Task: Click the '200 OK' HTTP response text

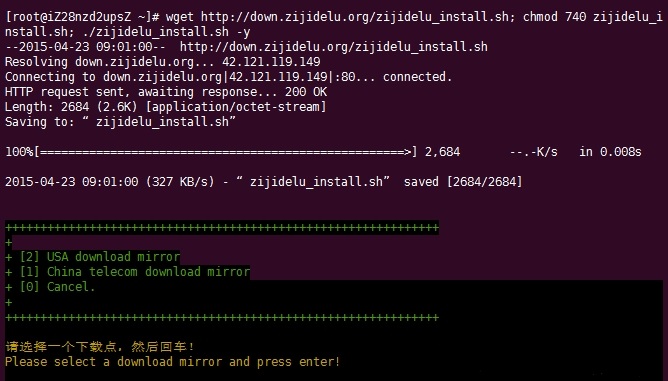Action: (x=306, y=92)
